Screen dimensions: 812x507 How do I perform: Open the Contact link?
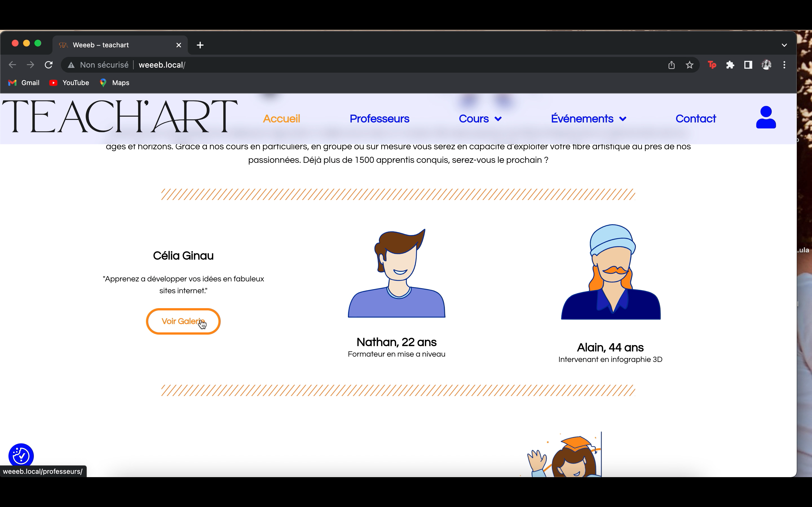[x=695, y=119]
